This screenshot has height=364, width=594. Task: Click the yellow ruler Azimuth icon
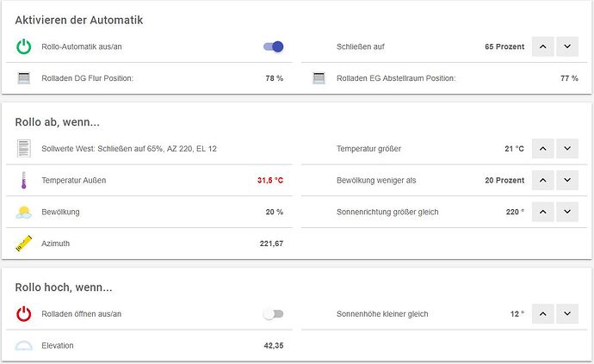tap(24, 244)
